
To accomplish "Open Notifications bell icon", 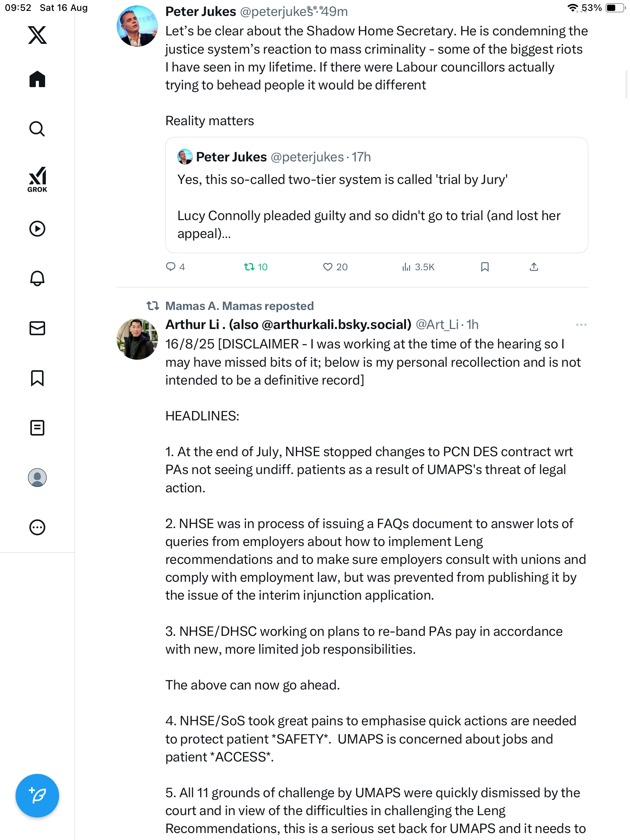I will pos(37,278).
